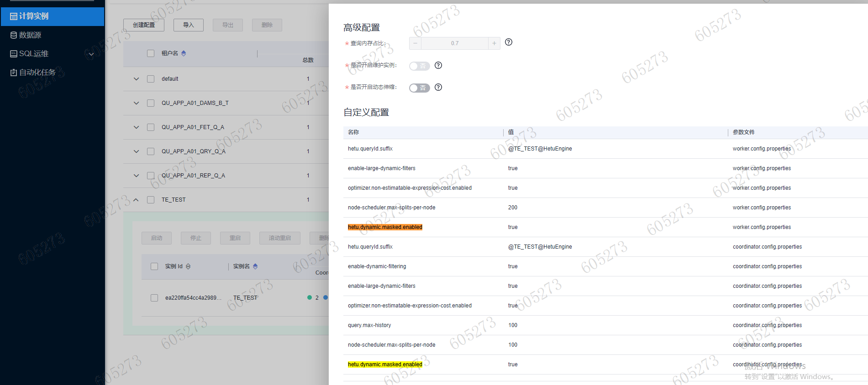Click the value 100 for query.max-history
The image size is (868, 385).
pos(513,325)
